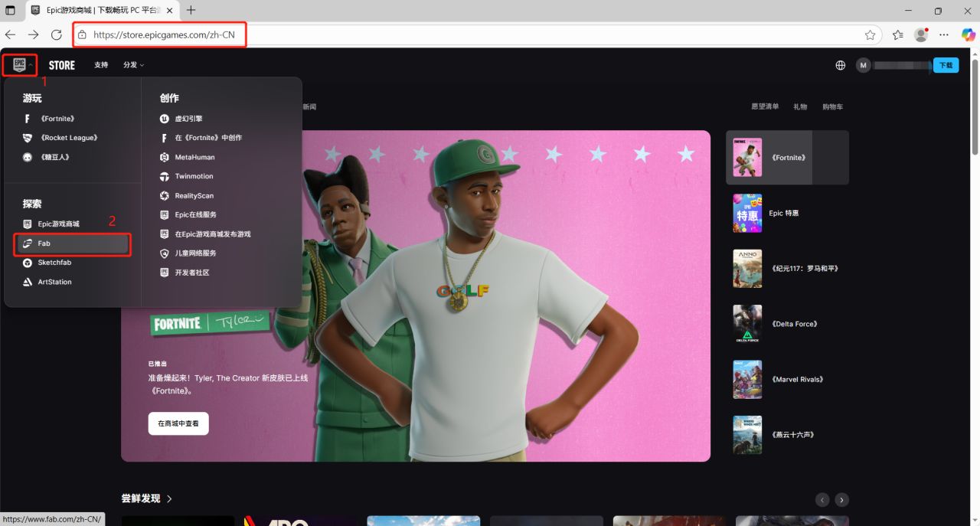Click the next arrow in 尝鲜发现
The width and height of the screenshot is (980, 526).
click(842, 500)
